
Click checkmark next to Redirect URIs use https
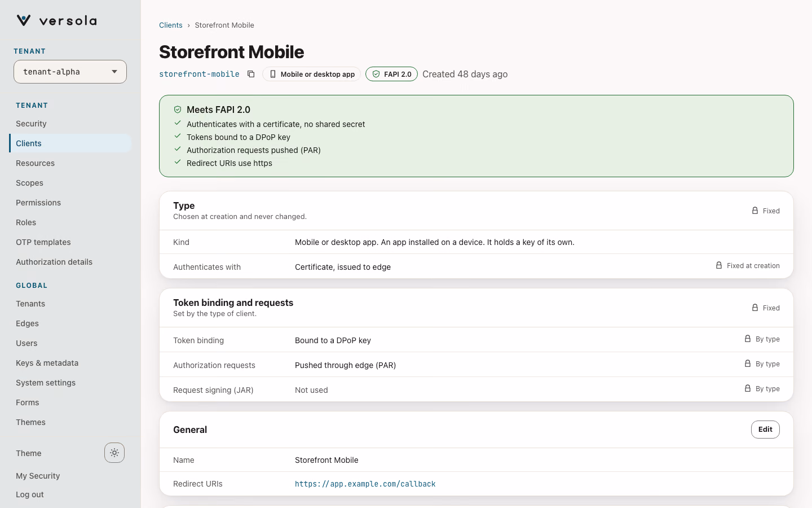pos(178,162)
